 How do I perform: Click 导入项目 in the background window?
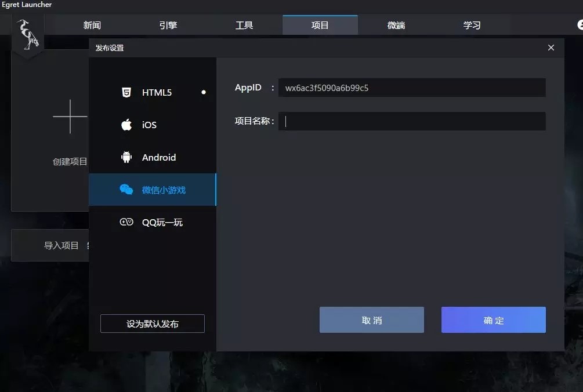61,245
